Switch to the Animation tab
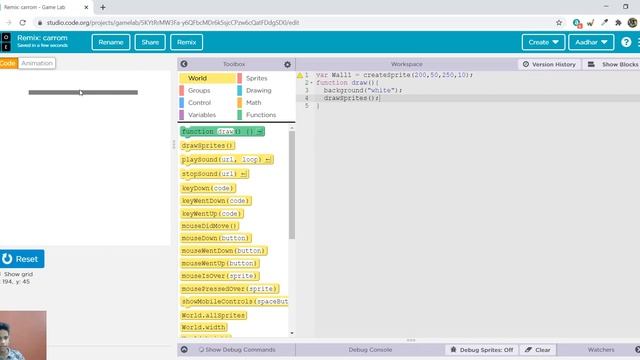The height and width of the screenshot is (360, 640). point(37,63)
